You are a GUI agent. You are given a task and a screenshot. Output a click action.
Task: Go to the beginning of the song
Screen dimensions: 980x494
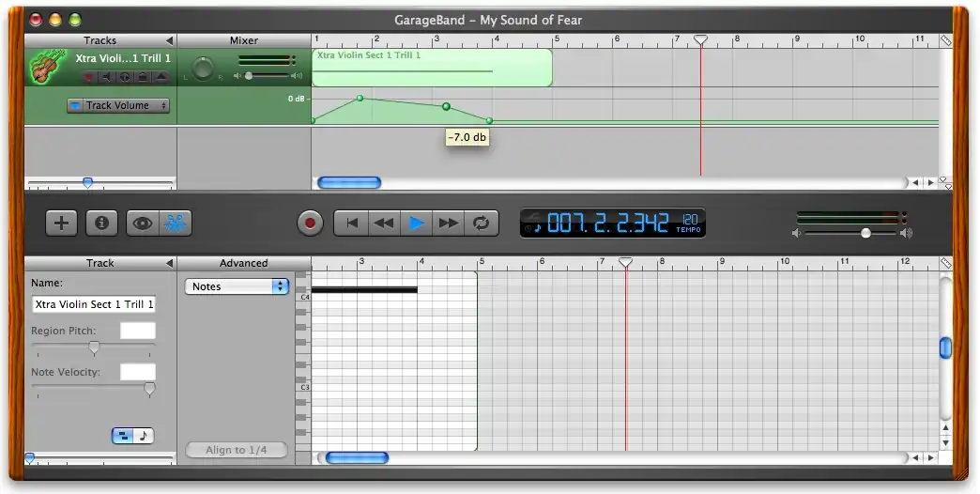(352, 223)
